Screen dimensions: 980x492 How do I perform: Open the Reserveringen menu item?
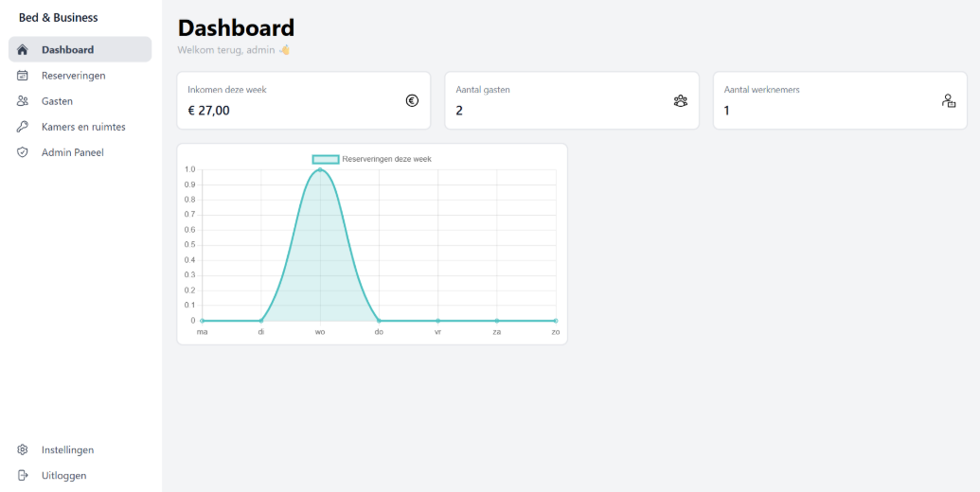[73, 76]
